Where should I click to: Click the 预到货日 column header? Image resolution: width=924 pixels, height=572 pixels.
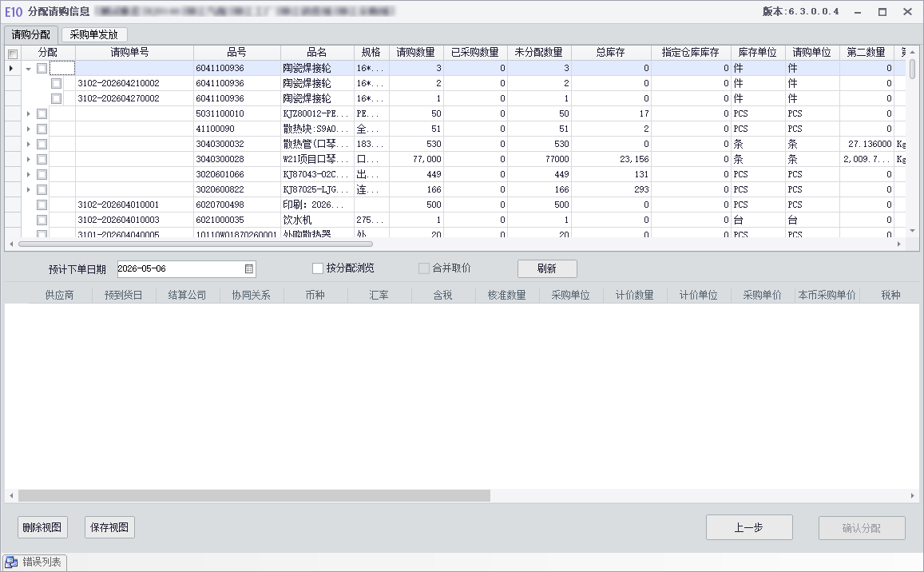click(x=124, y=295)
